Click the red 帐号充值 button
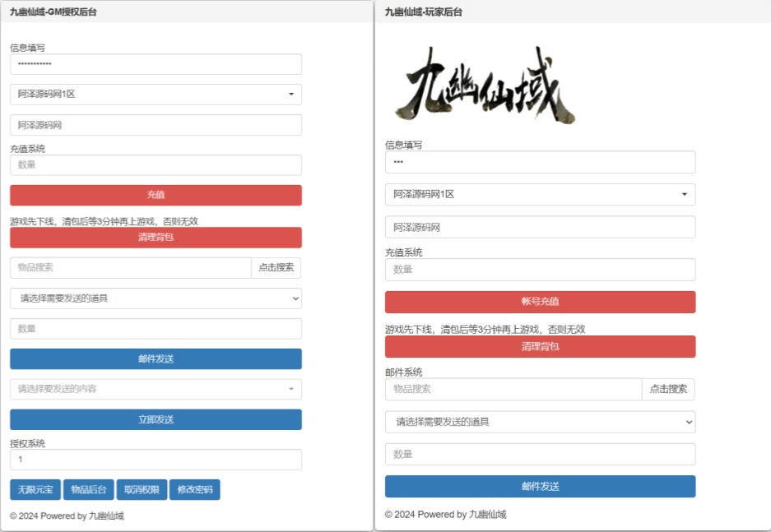771x532 pixels. coord(541,302)
